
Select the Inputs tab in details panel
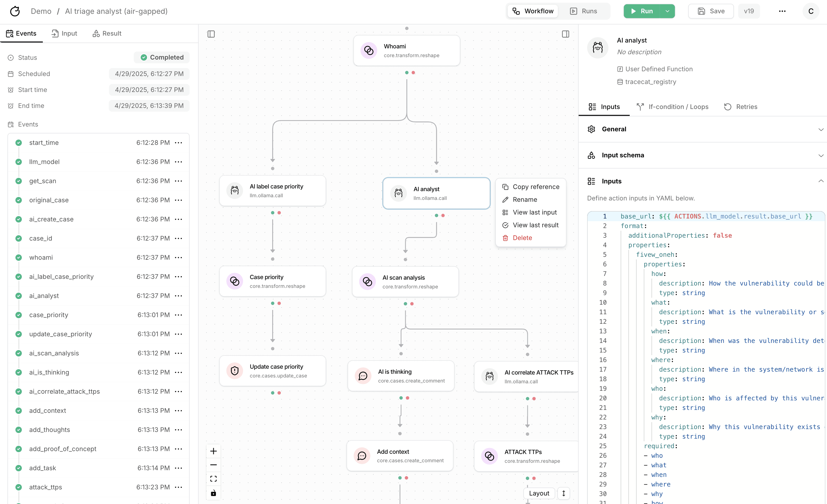pyautogui.click(x=604, y=107)
